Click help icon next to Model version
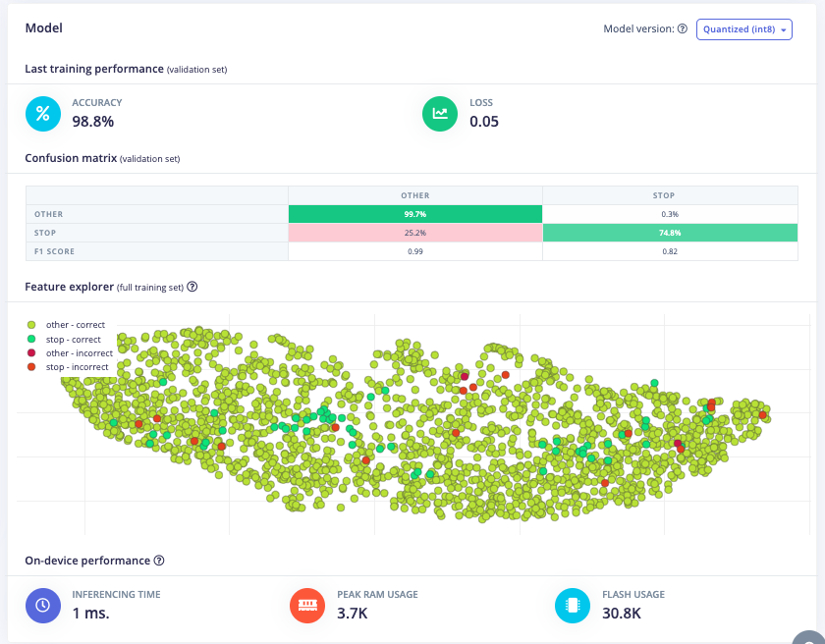Viewport: 825px width, 644px height. tap(683, 29)
